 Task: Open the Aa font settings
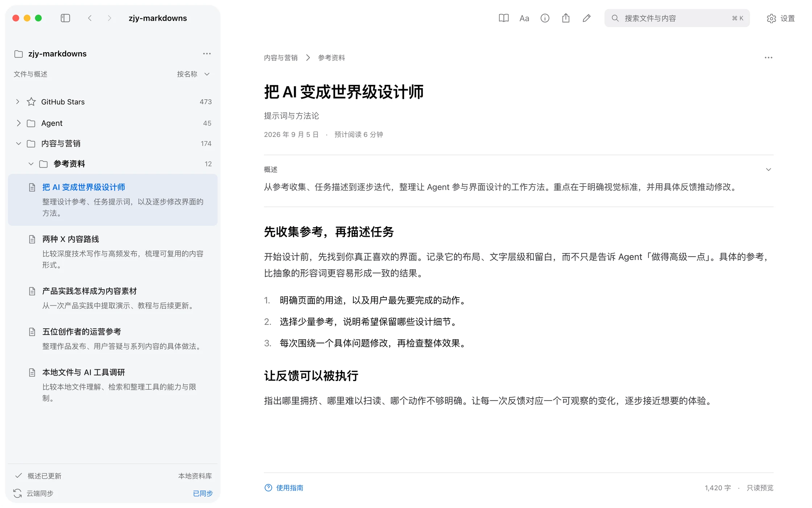click(x=524, y=18)
